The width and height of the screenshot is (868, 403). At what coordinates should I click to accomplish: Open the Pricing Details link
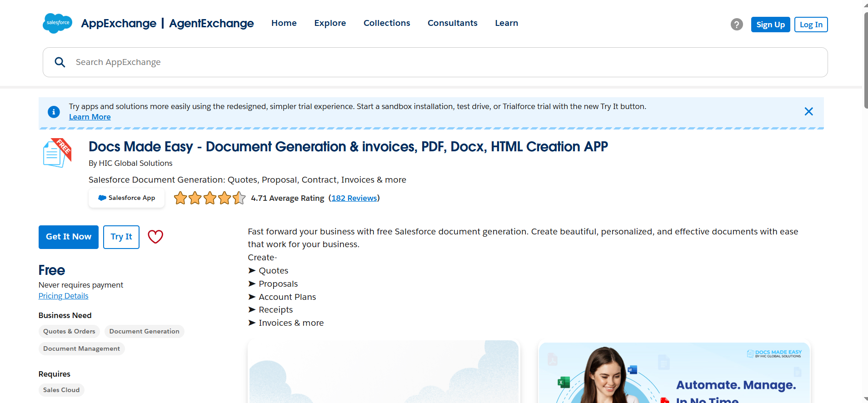click(64, 296)
